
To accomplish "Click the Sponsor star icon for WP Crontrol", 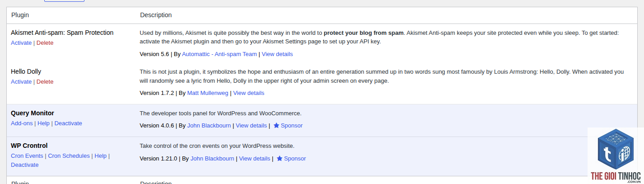I will [x=280, y=159].
